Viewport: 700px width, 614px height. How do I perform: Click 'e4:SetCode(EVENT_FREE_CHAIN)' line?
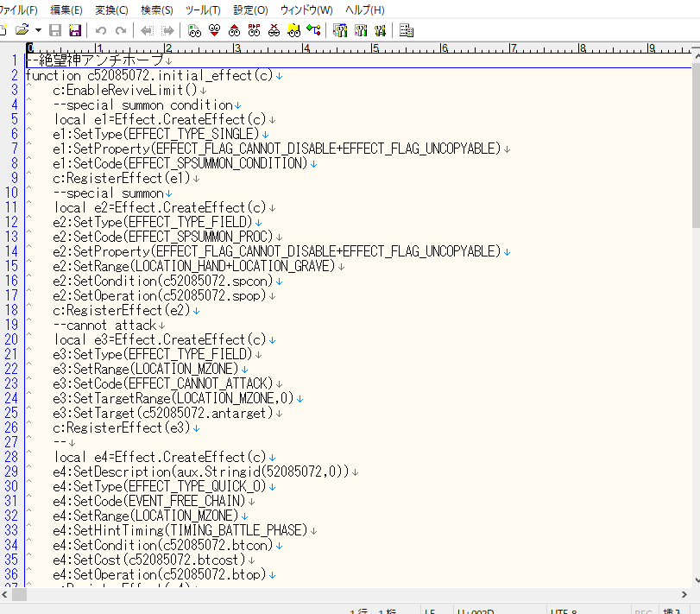149,501
